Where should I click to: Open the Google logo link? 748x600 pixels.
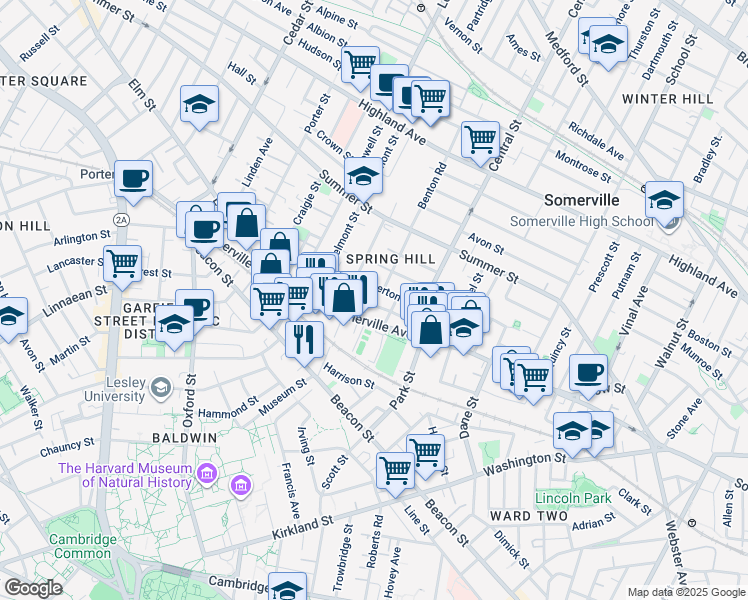click(33, 588)
